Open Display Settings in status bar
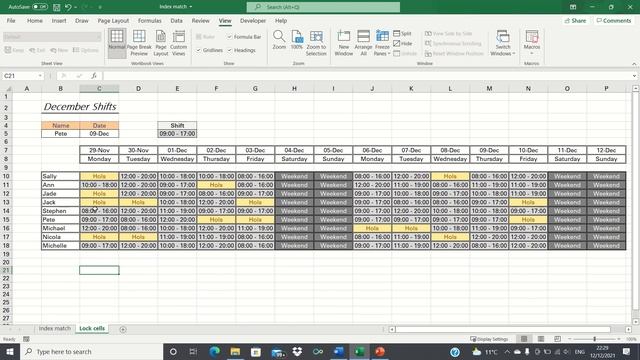The width and height of the screenshot is (640, 360). click(489, 339)
